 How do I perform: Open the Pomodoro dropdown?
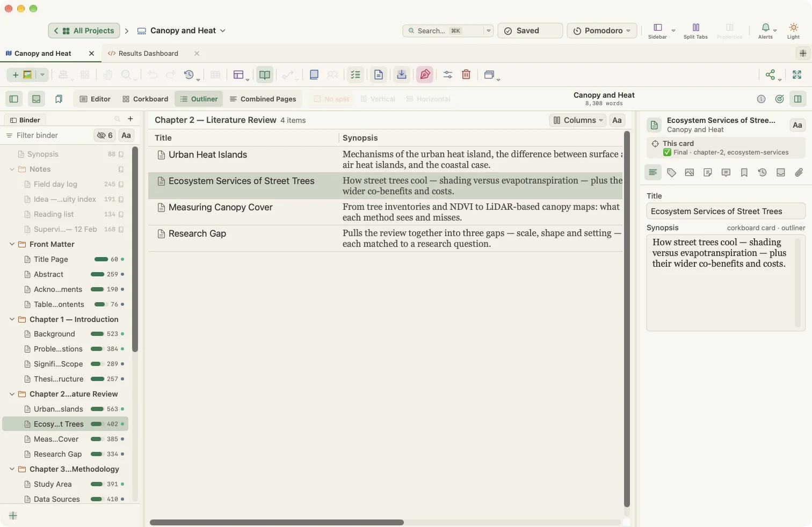602,31
